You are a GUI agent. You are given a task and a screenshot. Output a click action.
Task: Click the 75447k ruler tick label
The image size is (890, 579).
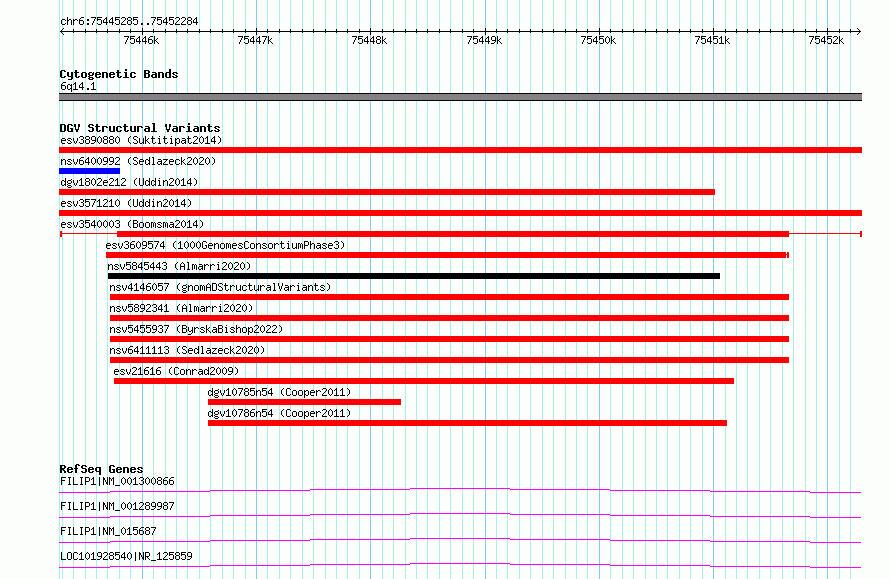(255, 40)
